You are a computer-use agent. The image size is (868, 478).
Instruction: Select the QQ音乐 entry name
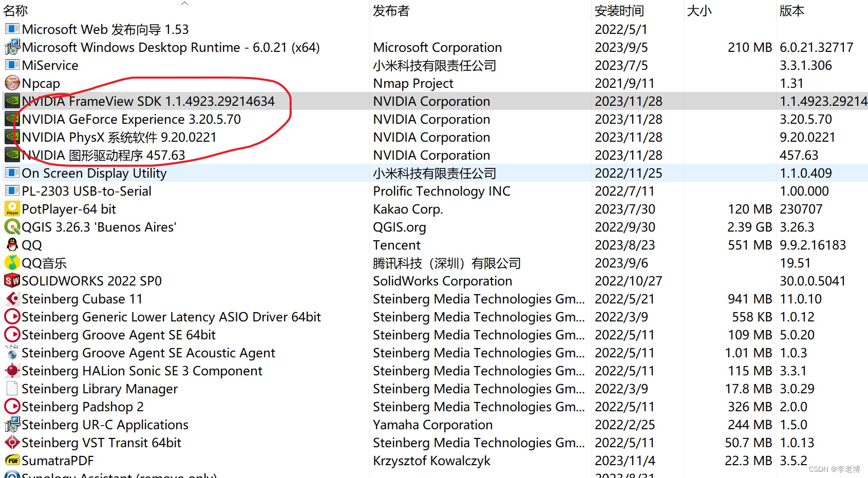point(44,263)
